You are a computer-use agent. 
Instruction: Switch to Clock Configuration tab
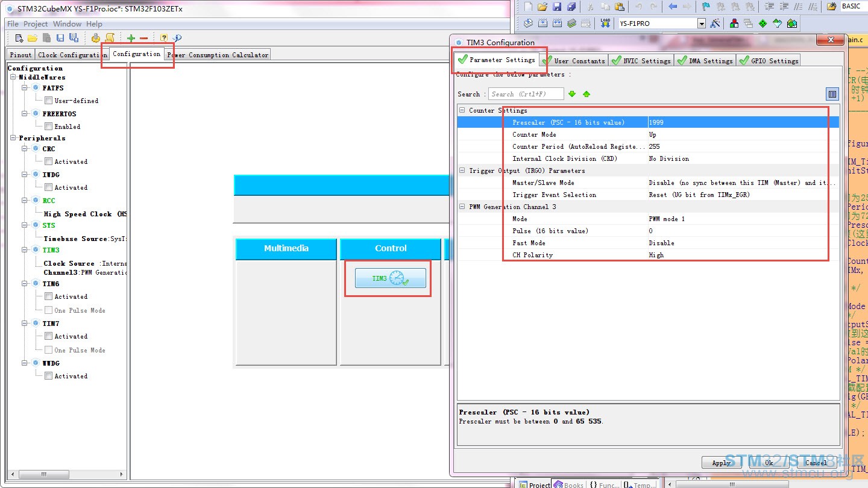[x=72, y=55]
